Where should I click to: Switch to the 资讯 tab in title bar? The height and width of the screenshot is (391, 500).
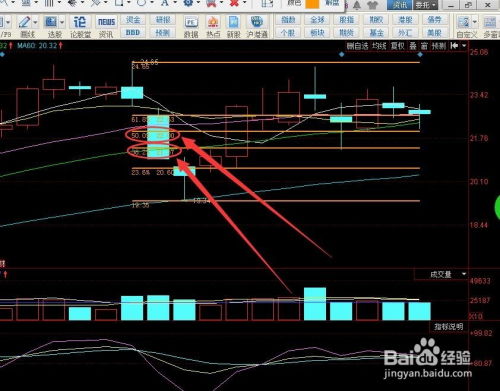pyautogui.click(x=400, y=5)
